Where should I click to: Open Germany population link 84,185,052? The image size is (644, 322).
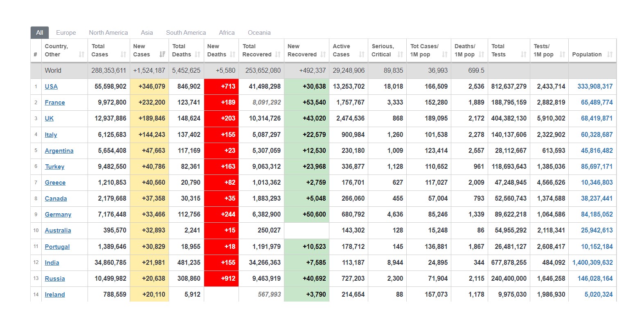coord(597,215)
